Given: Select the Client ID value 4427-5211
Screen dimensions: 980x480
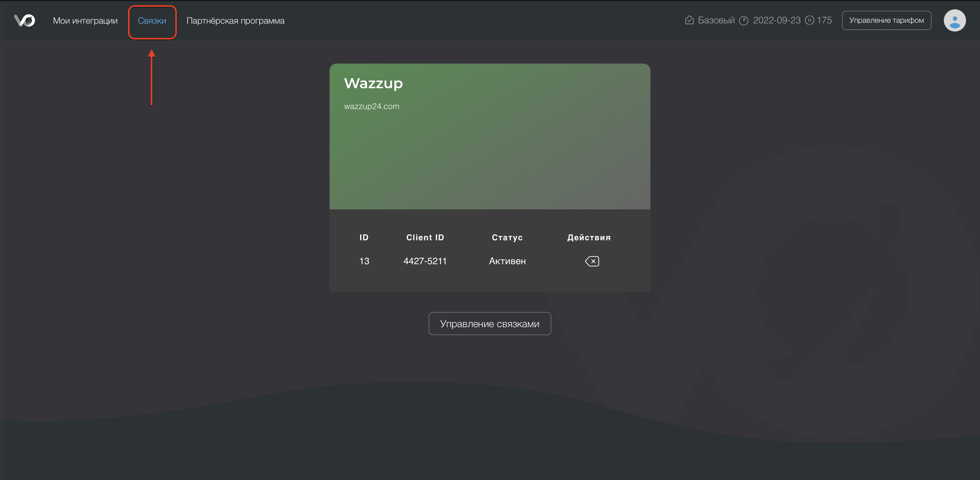Looking at the screenshot, I should [425, 261].
